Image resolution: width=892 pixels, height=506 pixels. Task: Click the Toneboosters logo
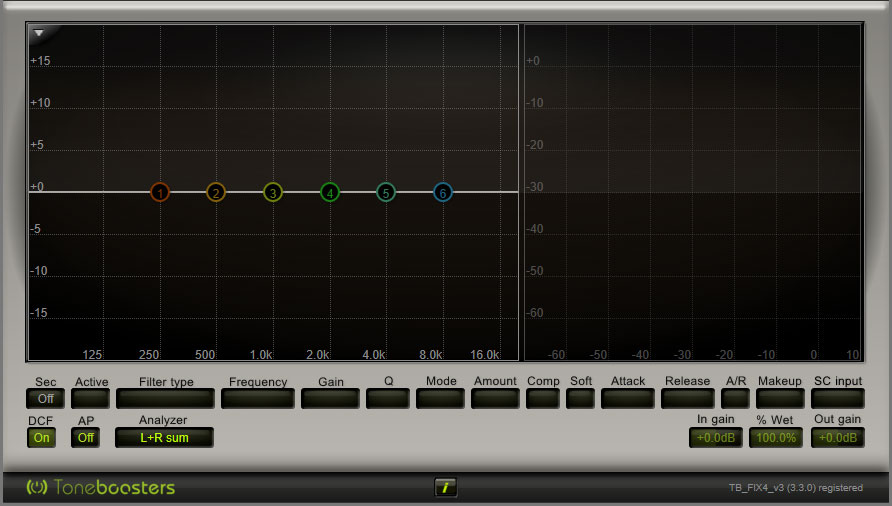(101, 487)
